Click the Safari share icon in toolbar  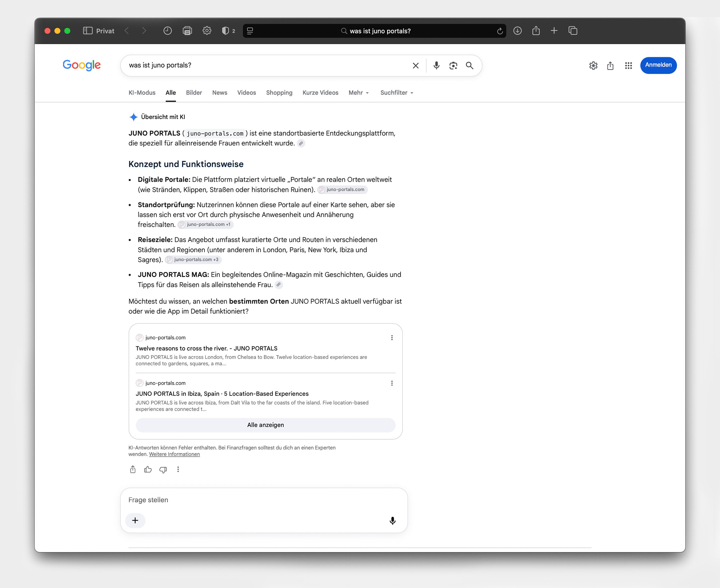click(536, 31)
